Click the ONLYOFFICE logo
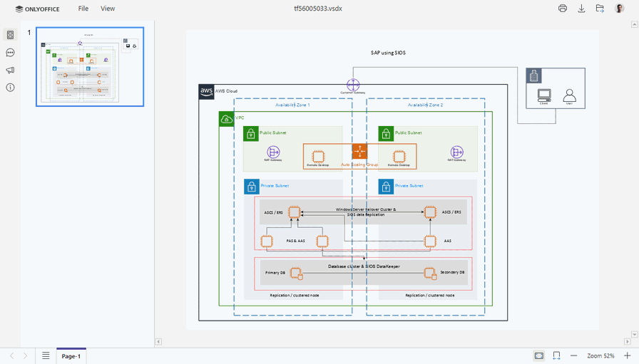639x364 pixels. (38, 9)
